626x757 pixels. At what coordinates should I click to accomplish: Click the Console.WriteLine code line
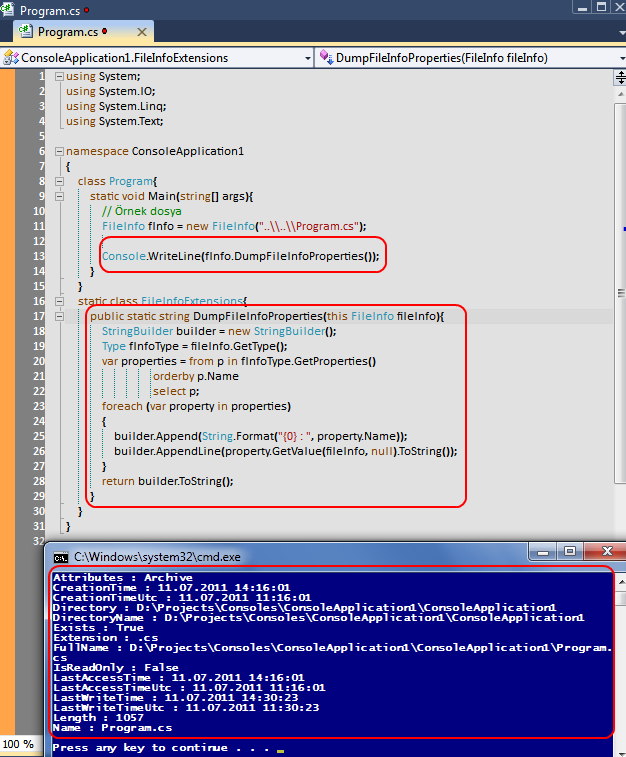pyautogui.click(x=240, y=256)
